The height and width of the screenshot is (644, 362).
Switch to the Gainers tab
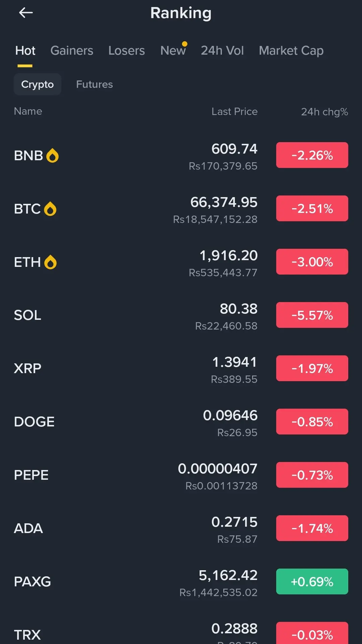pyautogui.click(x=72, y=51)
